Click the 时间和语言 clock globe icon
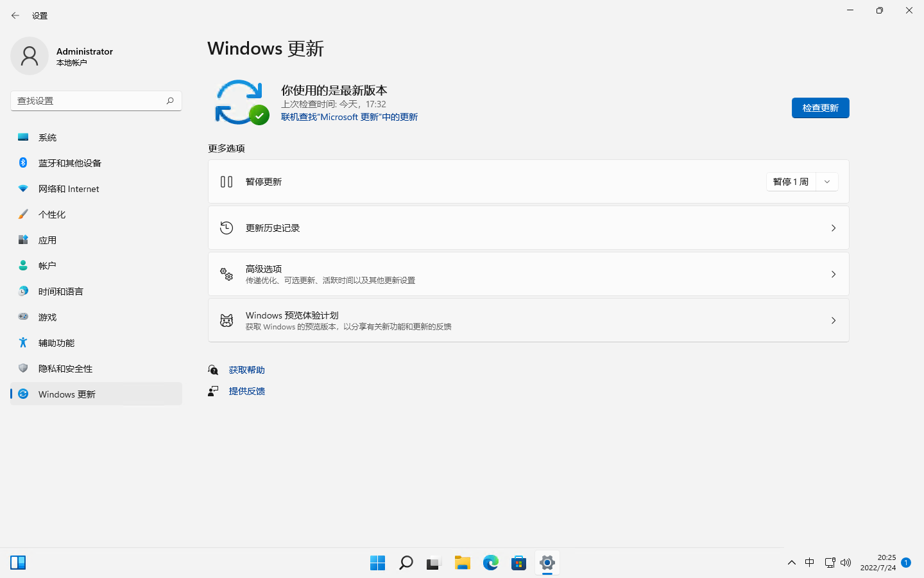Screen dimensions: 924x578 coord(23,291)
